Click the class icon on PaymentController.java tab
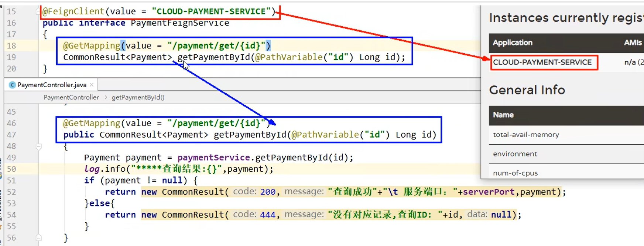The image size is (644, 246). coord(12,85)
